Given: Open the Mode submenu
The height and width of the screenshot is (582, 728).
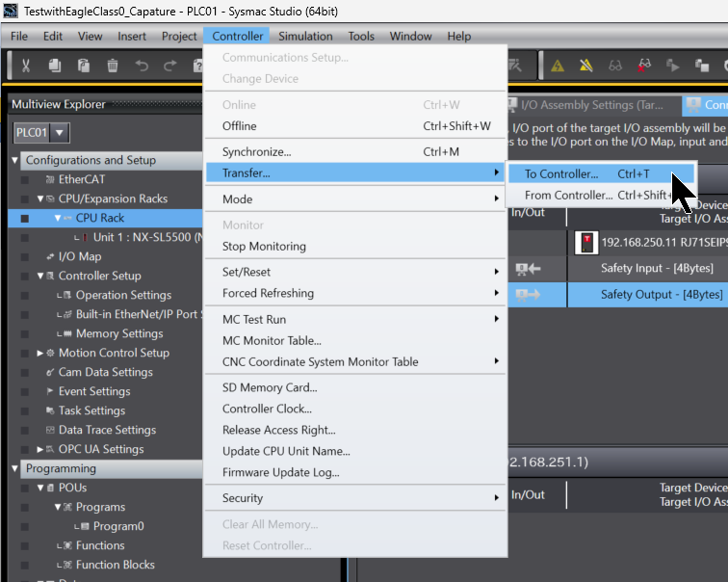Looking at the screenshot, I should [355, 199].
